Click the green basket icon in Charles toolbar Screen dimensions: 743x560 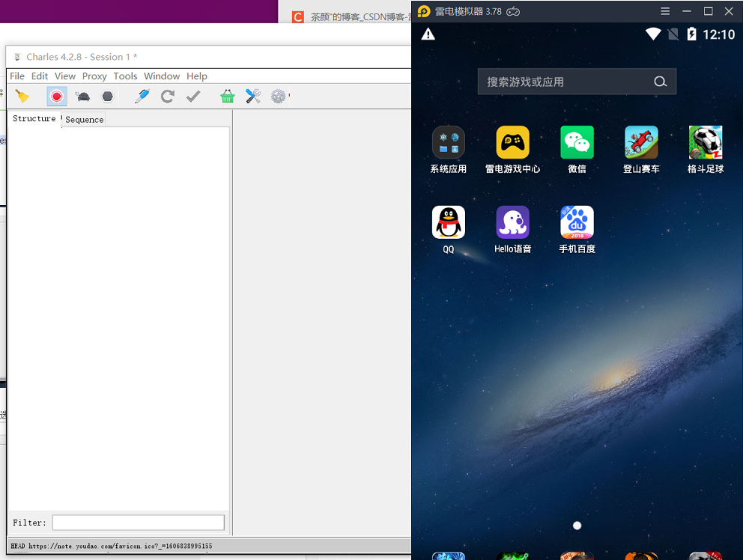point(228,96)
